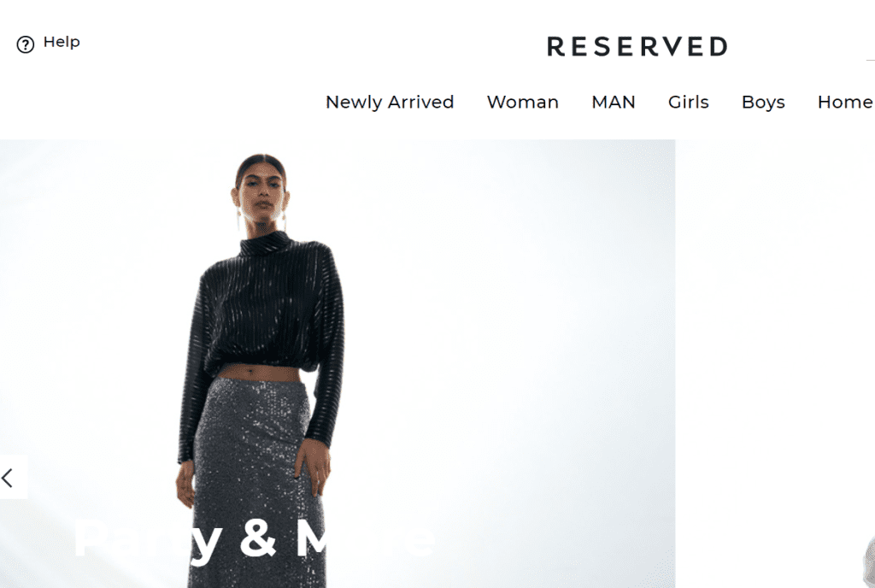Open the Newly Arrived menu
The image size is (875, 588).
point(390,102)
